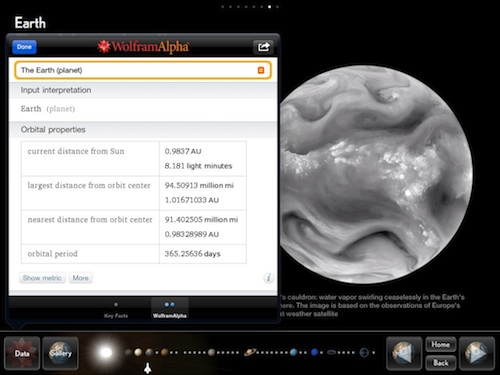Select Venus in the planet strip
500x375 pixels.
[138, 352]
